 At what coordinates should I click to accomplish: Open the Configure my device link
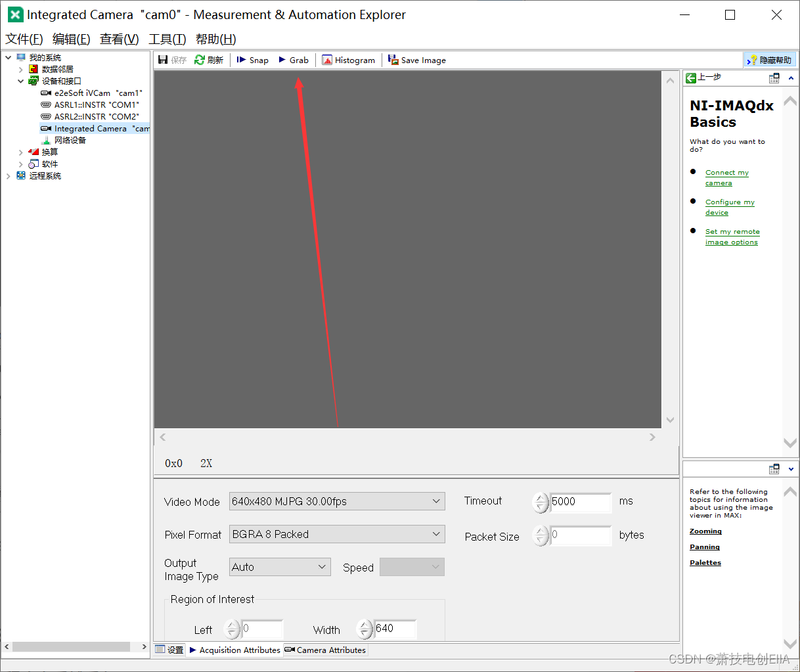click(x=730, y=207)
